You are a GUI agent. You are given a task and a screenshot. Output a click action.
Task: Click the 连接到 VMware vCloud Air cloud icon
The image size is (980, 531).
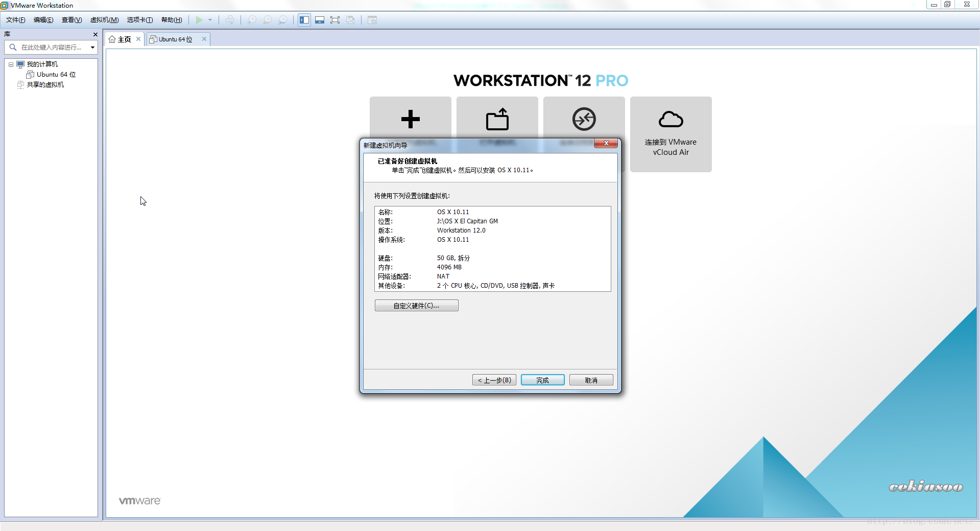pyautogui.click(x=671, y=119)
